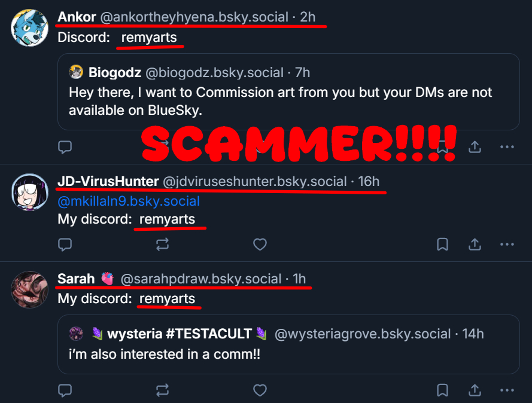Reply to Ankor's post
The width and height of the screenshot is (532, 403).
(65, 146)
